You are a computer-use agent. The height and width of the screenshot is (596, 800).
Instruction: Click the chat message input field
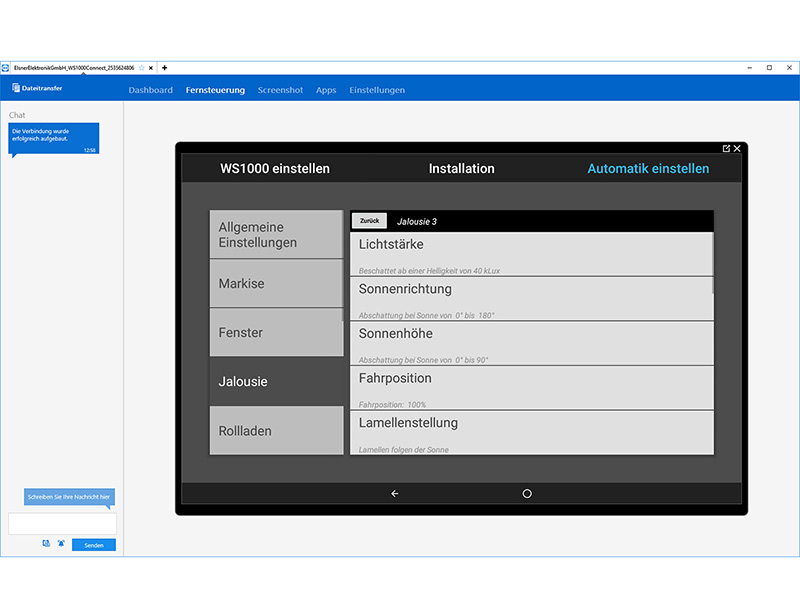pos(62,523)
